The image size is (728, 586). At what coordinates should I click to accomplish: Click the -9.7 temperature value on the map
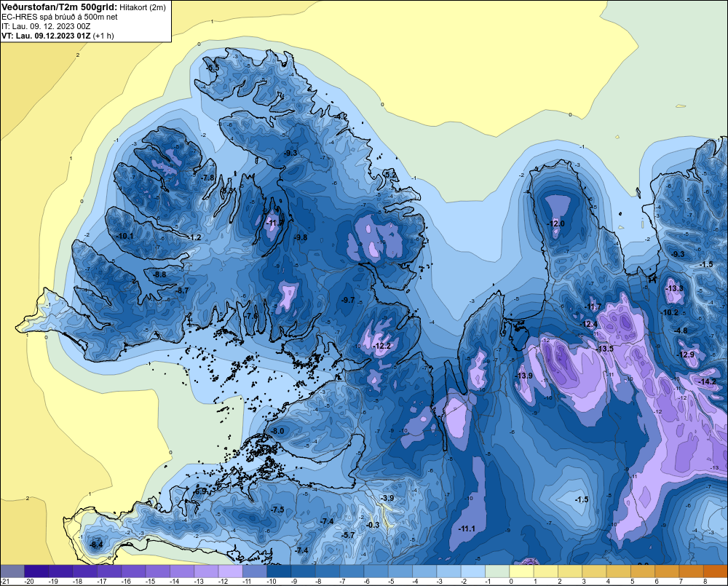click(348, 300)
